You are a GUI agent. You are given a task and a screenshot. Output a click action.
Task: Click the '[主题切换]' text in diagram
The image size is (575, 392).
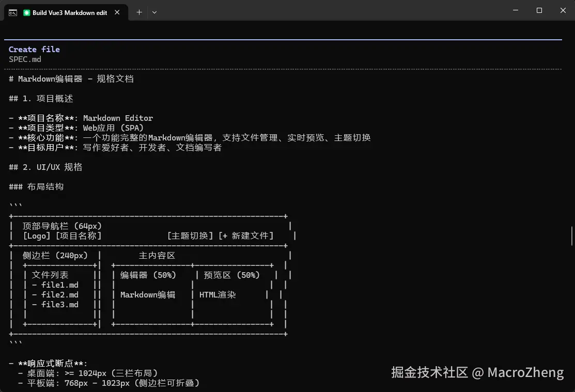coord(190,236)
